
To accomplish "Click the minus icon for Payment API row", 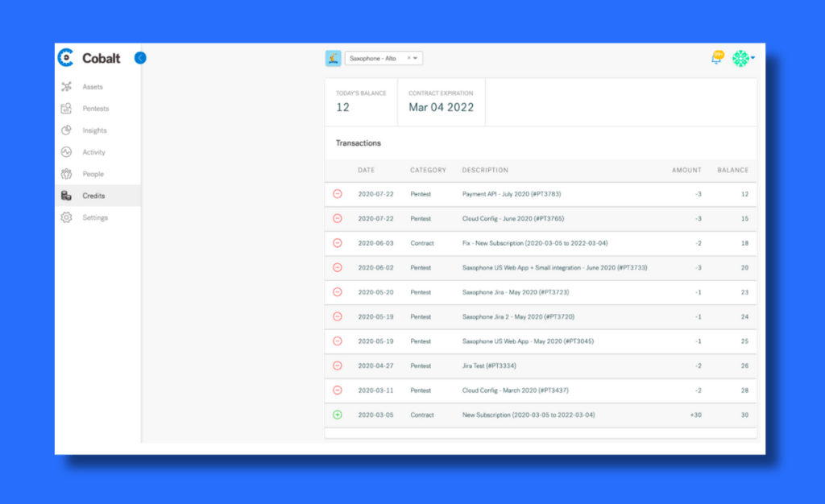I will click(x=338, y=194).
